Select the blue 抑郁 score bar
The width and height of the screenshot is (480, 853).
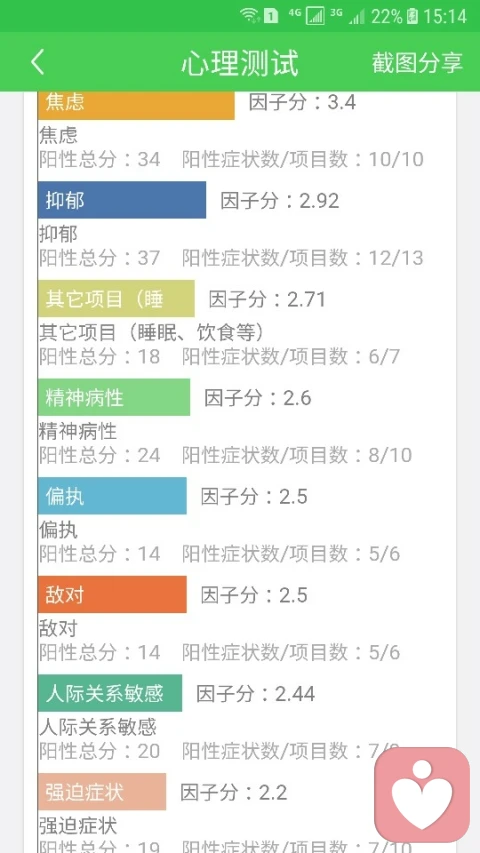coord(122,200)
